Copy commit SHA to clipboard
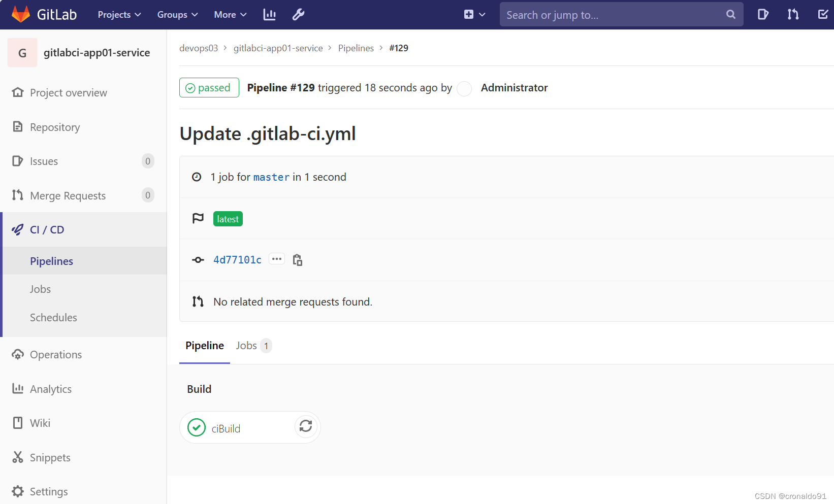 coord(298,260)
